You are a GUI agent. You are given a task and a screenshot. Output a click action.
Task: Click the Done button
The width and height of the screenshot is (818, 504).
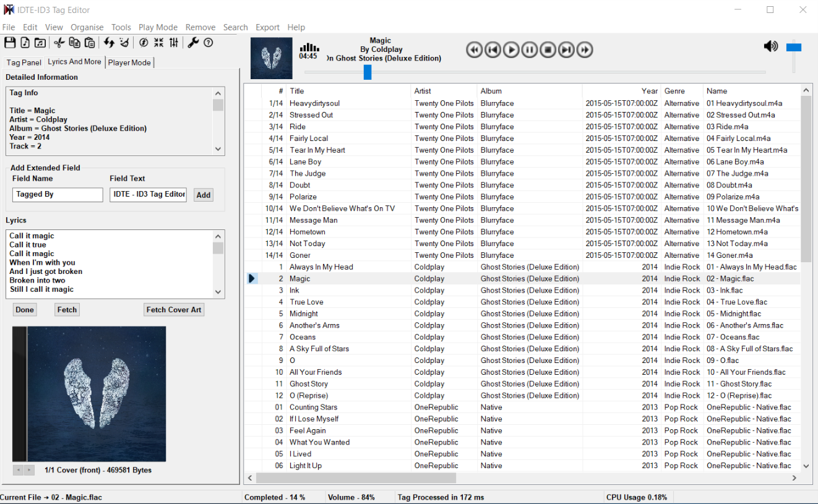(25, 310)
